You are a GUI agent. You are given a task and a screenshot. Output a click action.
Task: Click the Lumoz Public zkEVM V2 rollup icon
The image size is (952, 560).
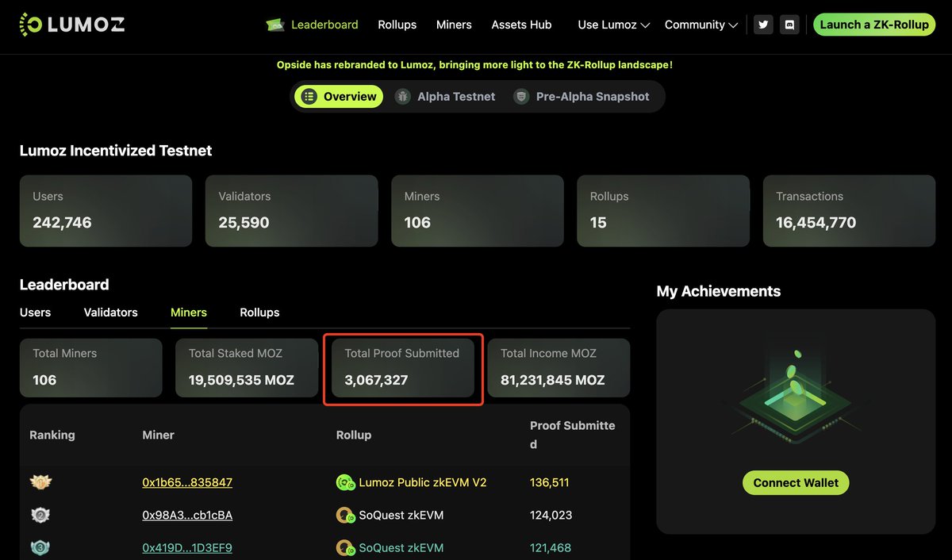(345, 482)
